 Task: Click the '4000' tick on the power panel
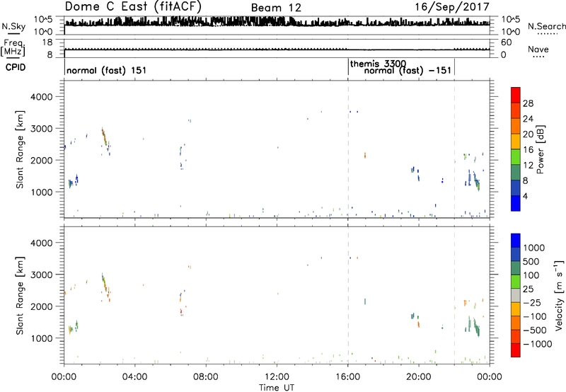(x=42, y=97)
